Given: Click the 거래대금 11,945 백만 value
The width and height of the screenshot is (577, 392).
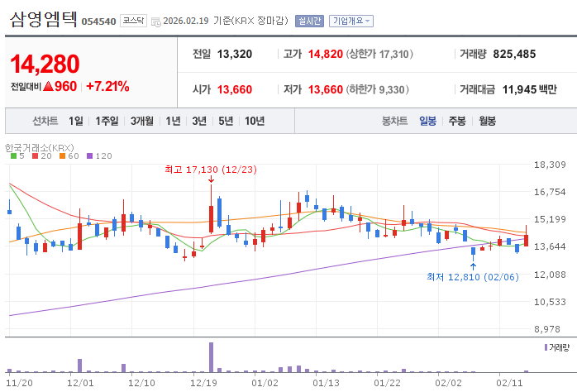Looking at the screenshot, I should pyautogui.click(x=529, y=89).
